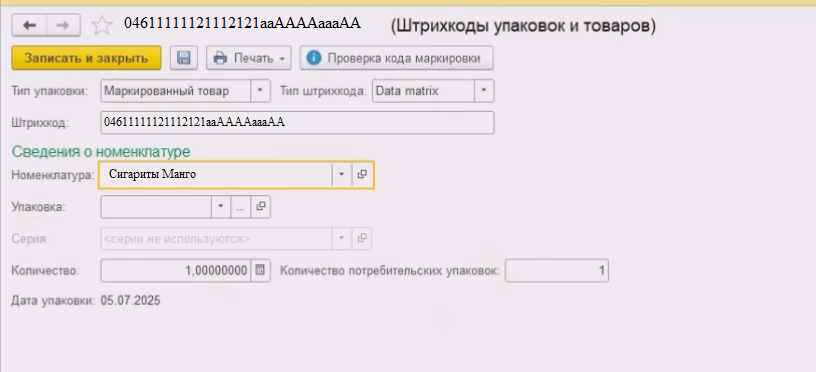Open the Печать dropdown menu

249,58
